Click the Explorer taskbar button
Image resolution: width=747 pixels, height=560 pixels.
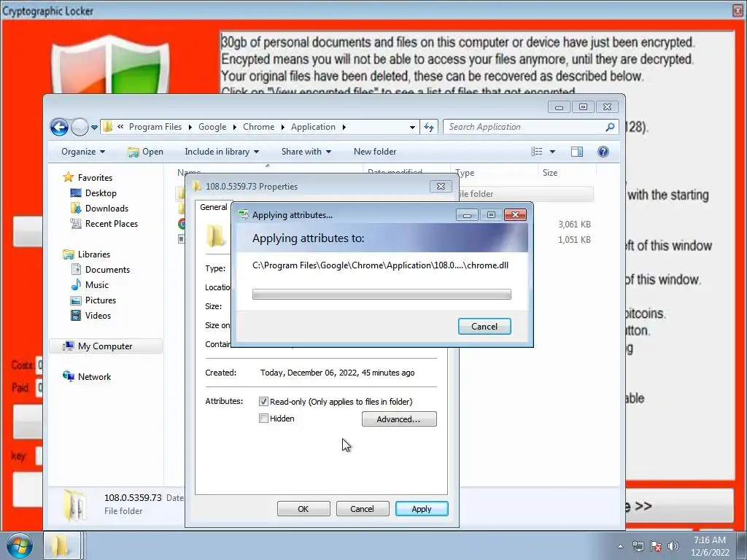[62, 545]
